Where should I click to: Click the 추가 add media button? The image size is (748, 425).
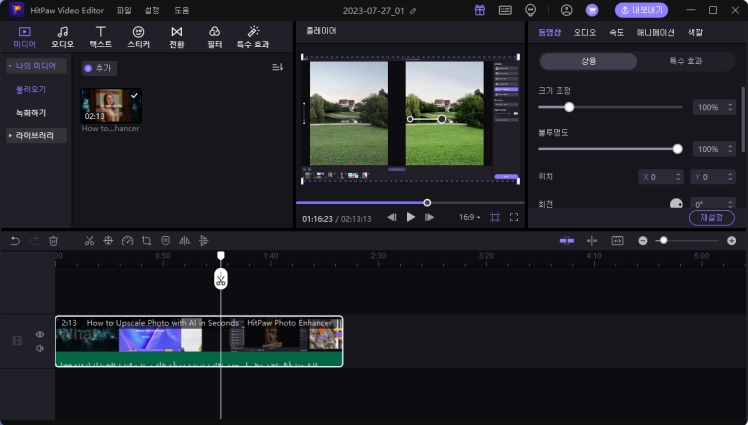click(x=99, y=68)
